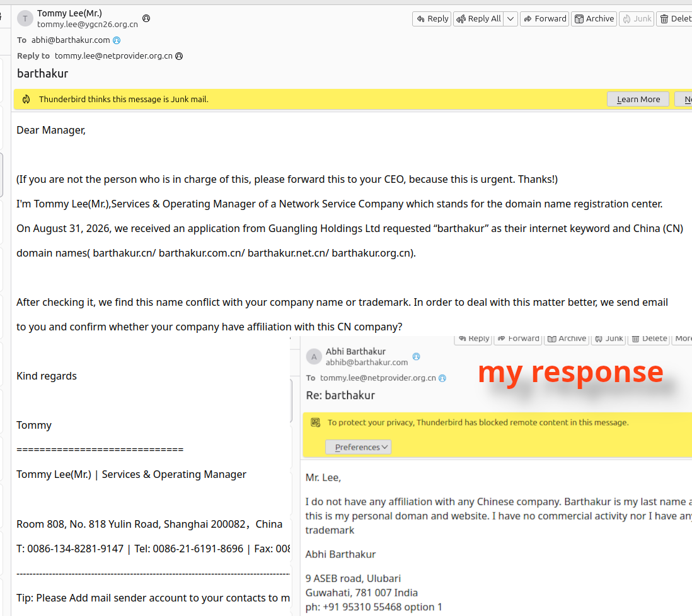The image size is (692, 616).
Task: Click contact icon beside abhib@barthakur.com
Action: click(x=416, y=356)
